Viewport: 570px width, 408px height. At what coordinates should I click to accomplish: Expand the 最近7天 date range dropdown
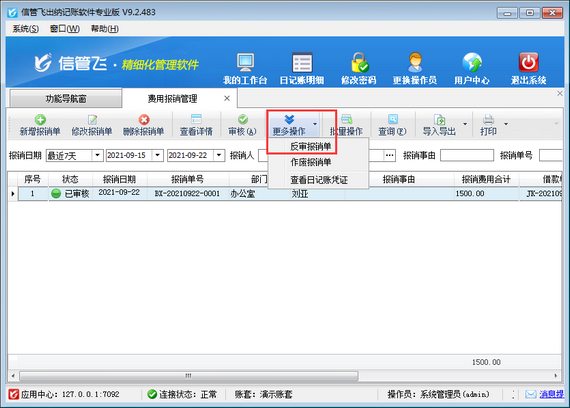click(x=97, y=155)
